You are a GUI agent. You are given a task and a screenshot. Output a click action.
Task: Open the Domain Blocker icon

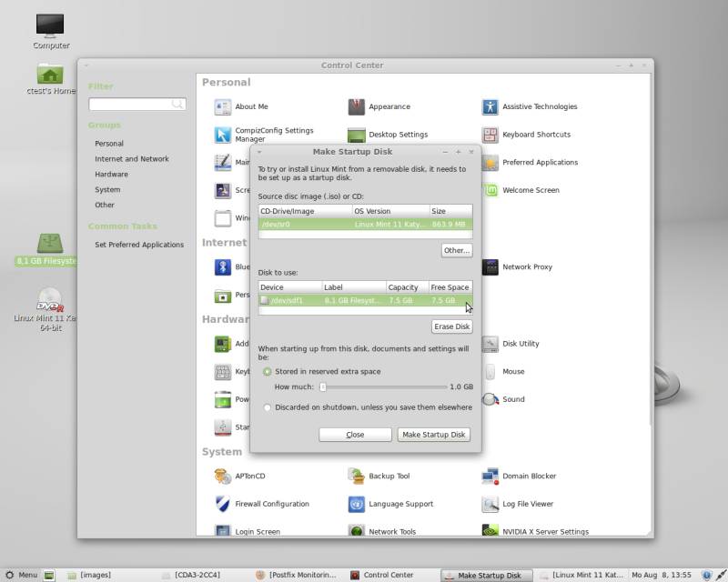490,476
